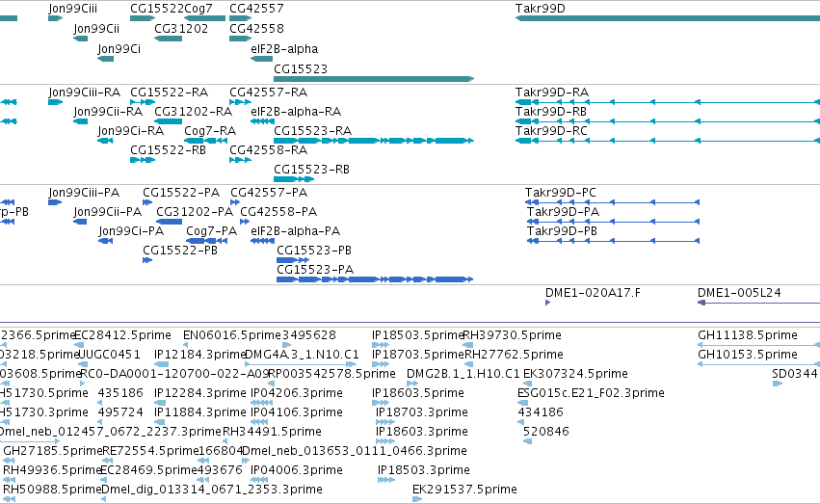The image size is (820, 504).
Task: Click the EC28412.5prime EST label
Action: pyautogui.click(x=123, y=334)
